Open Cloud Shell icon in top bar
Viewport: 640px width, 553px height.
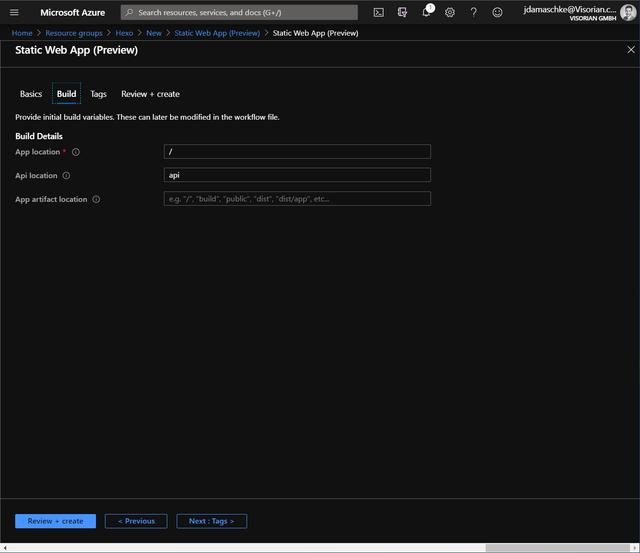point(378,13)
